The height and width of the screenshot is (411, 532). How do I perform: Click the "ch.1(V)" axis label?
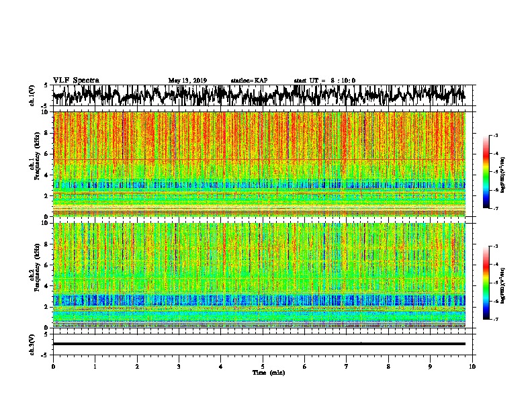pos(32,95)
